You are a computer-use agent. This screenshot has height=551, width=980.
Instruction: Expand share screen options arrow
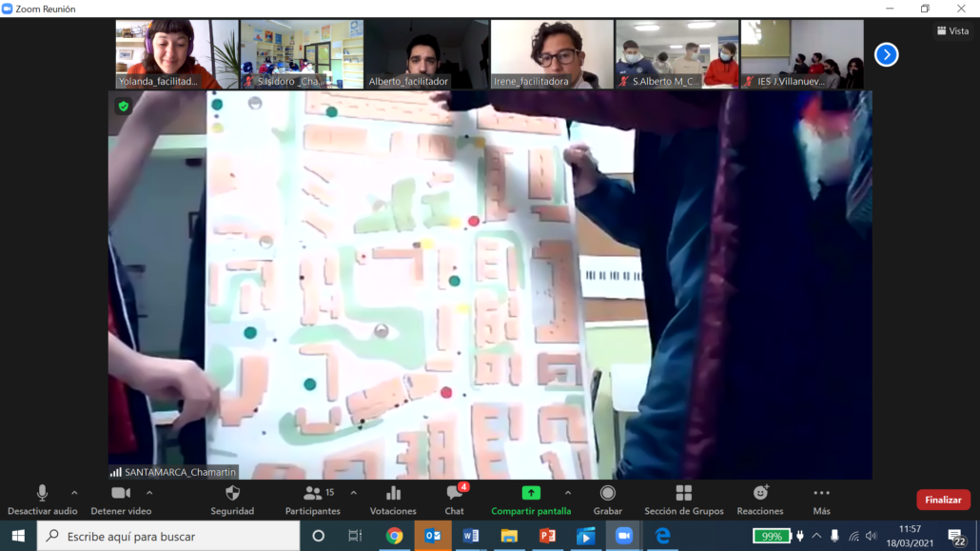568,493
